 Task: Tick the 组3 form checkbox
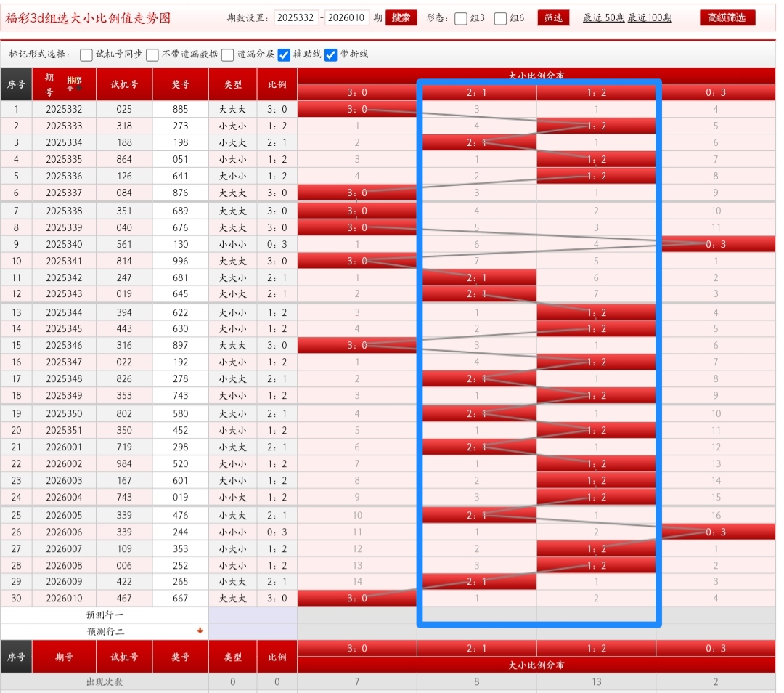(x=460, y=18)
